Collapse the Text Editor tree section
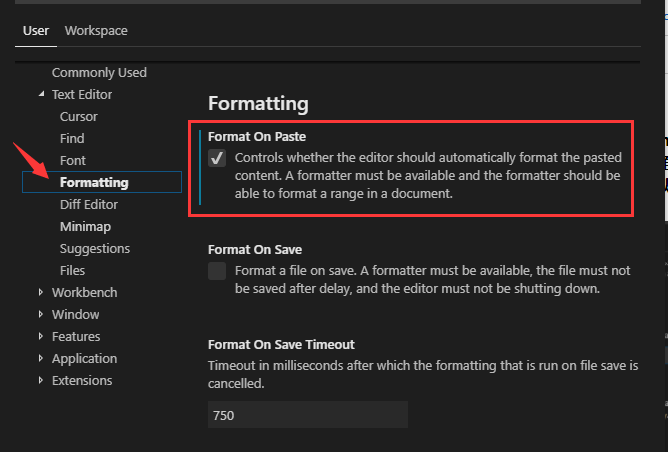Image resolution: width=668 pixels, height=452 pixels. [x=41, y=95]
